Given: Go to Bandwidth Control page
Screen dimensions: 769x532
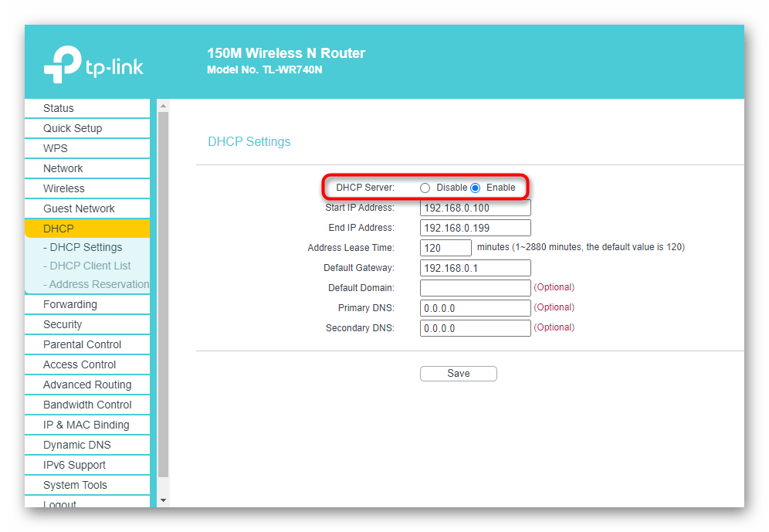Looking at the screenshot, I should point(87,405).
